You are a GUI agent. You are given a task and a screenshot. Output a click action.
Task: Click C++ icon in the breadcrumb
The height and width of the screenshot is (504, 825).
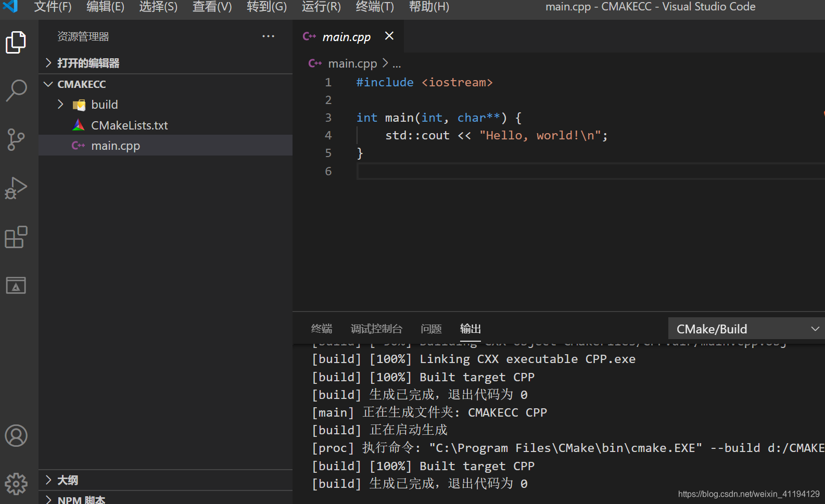tap(315, 63)
